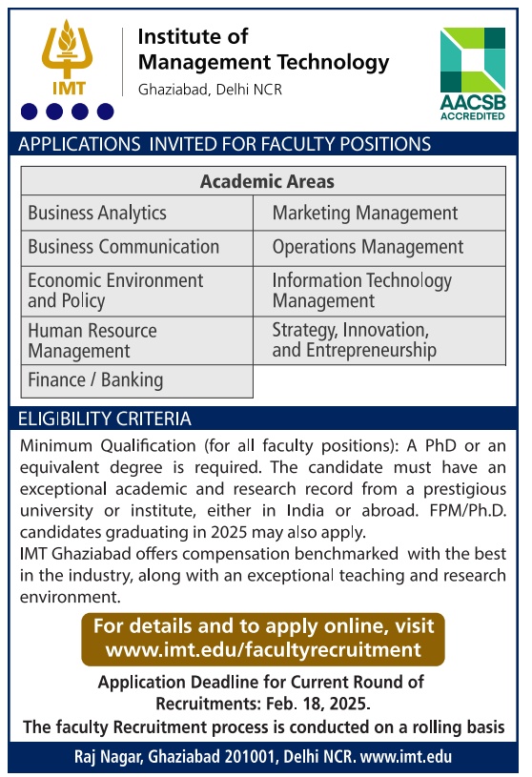Click the Institute of Management Technology title

(263, 49)
